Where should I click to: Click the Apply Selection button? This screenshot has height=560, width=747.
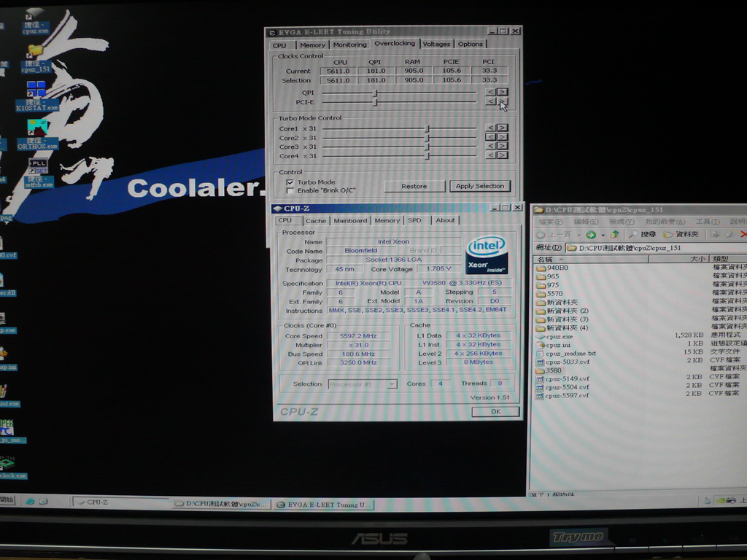pyautogui.click(x=480, y=186)
